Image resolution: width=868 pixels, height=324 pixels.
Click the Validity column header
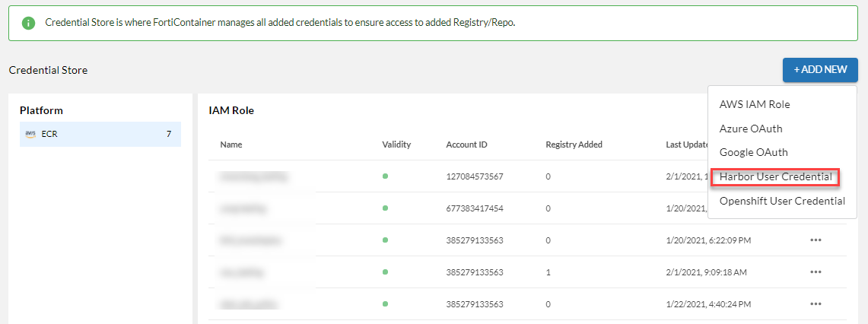pyautogui.click(x=396, y=145)
